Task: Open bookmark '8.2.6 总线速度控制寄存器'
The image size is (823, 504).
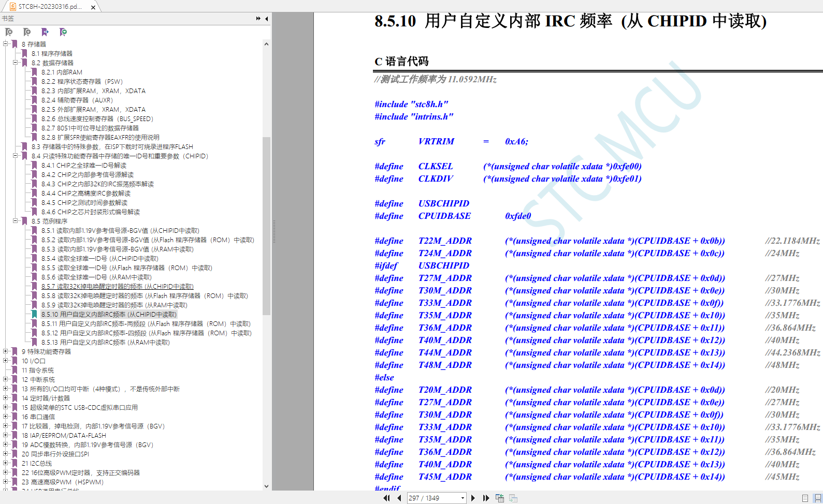Action: point(97,118)
